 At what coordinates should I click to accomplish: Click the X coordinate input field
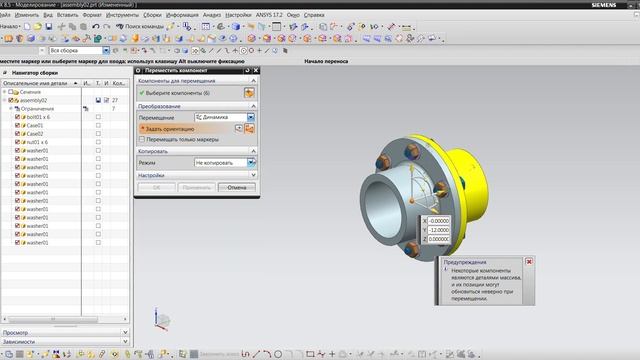[x=439, y=221]
